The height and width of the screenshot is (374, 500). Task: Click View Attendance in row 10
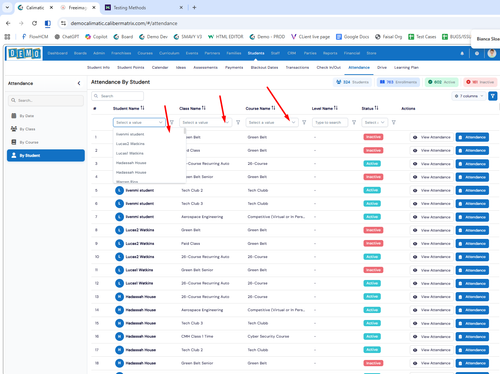point(431,257)
